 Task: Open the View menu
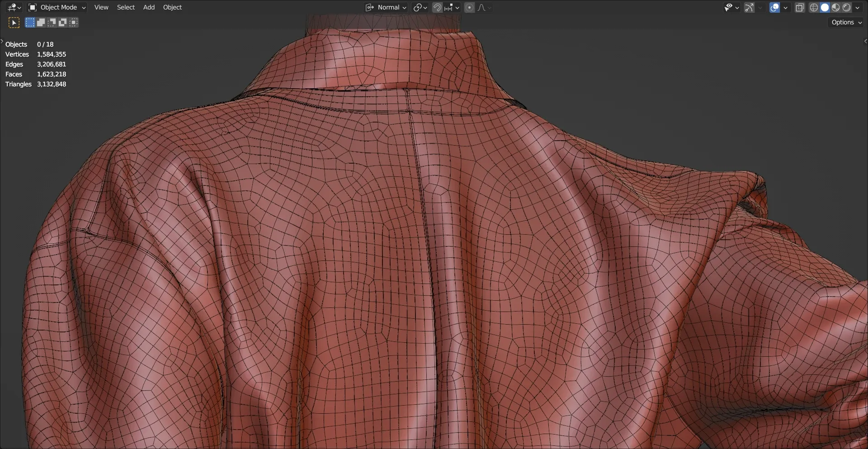[101, 7]
